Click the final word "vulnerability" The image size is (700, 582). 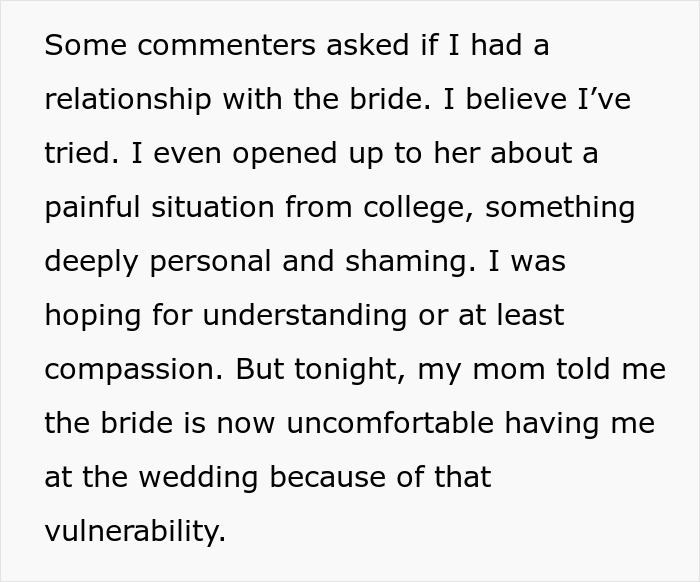click(x=134, y=531)
